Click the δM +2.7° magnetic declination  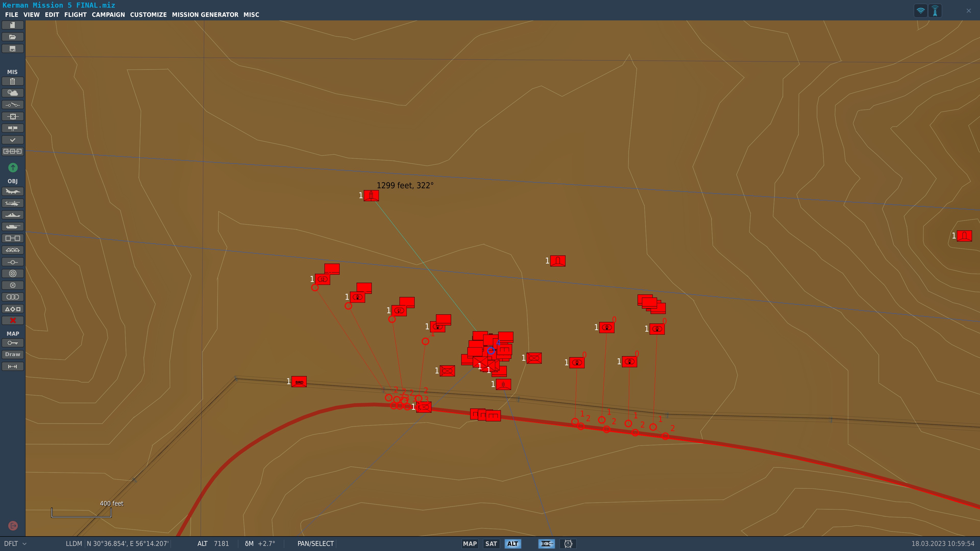260,544
